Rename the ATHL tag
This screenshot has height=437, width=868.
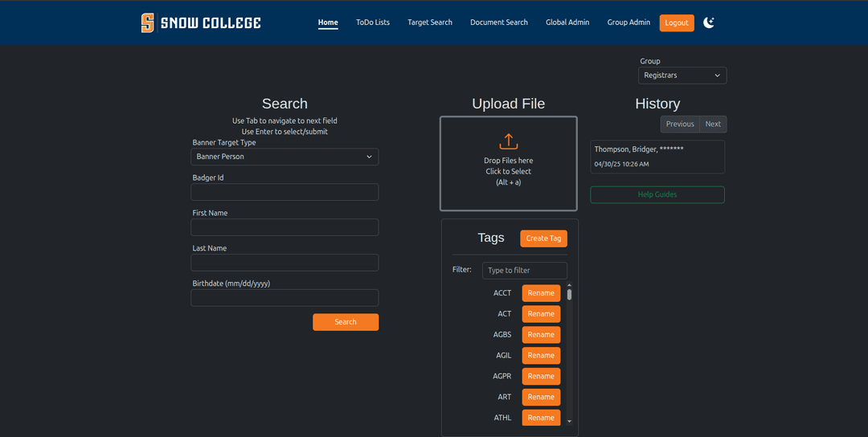[541, 418]
